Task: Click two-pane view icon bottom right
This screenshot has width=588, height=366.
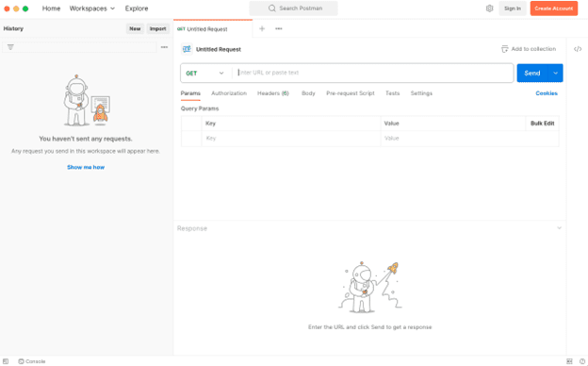Action: 569,361
